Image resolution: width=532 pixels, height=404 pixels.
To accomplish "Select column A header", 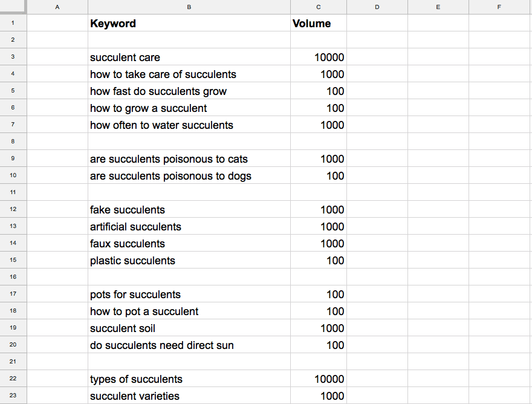I will click(x=57, y=7).
